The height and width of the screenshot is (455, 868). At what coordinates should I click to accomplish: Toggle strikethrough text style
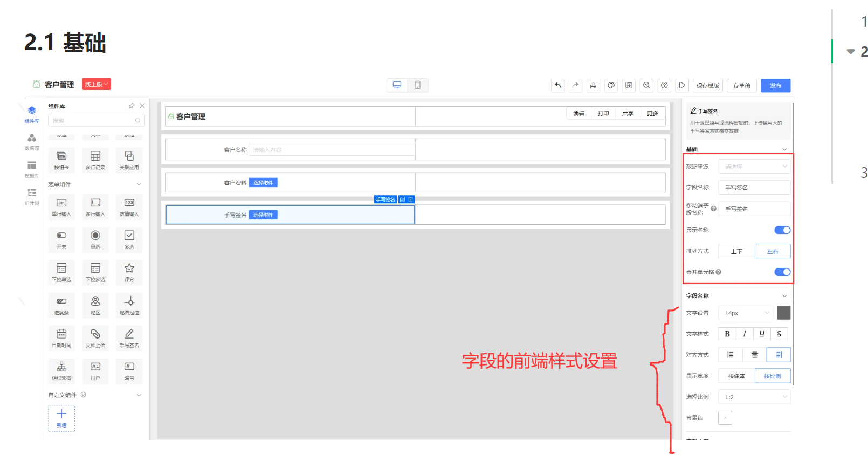[779, 334]
